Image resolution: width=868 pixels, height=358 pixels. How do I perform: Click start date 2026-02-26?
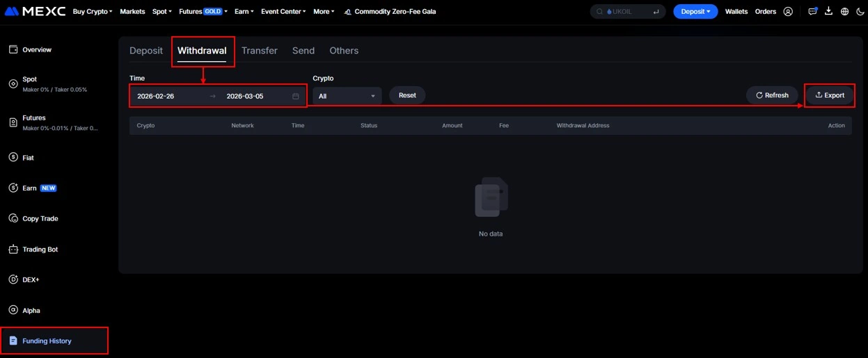156,96
